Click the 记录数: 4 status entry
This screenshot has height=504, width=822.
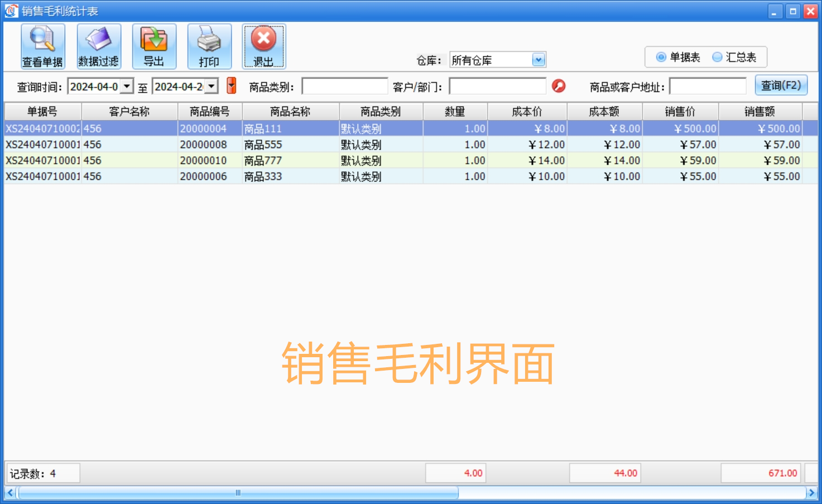click(43, 473)
